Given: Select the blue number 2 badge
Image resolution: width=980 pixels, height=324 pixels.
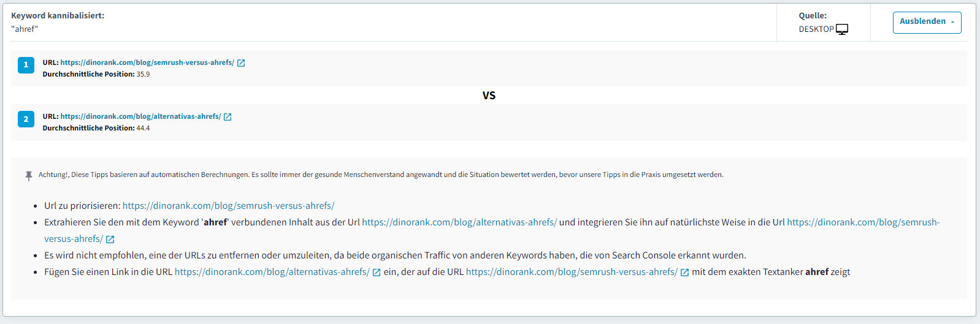Looking at the screenshot, I should click(x=26, y=119).
